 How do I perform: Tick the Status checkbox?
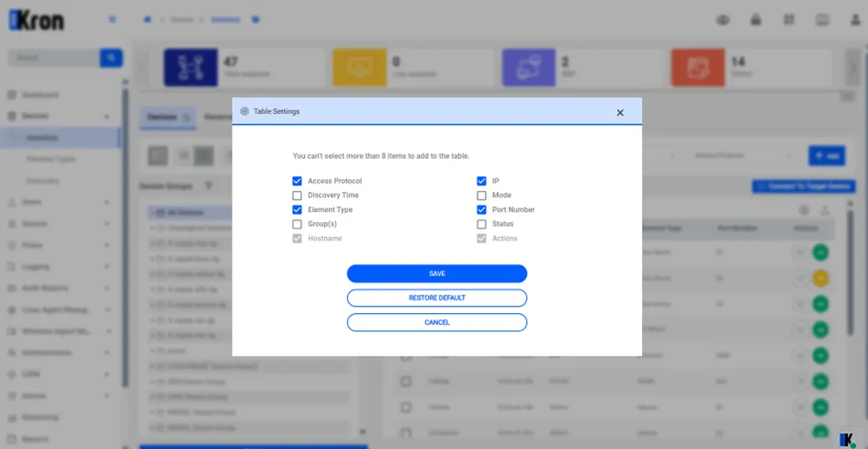[481, 224]
